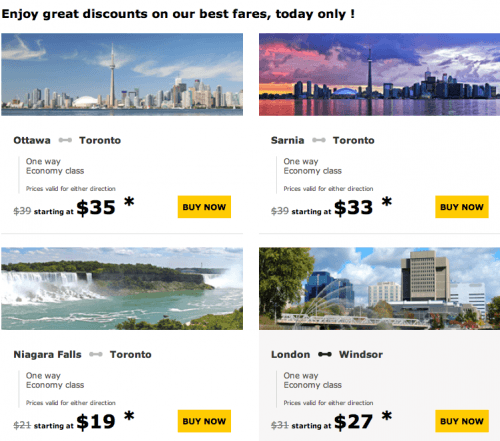Screen dimensions: 500x441
Task: Click the route arrow icon after Niagara Falls
Action: point(96,354)
